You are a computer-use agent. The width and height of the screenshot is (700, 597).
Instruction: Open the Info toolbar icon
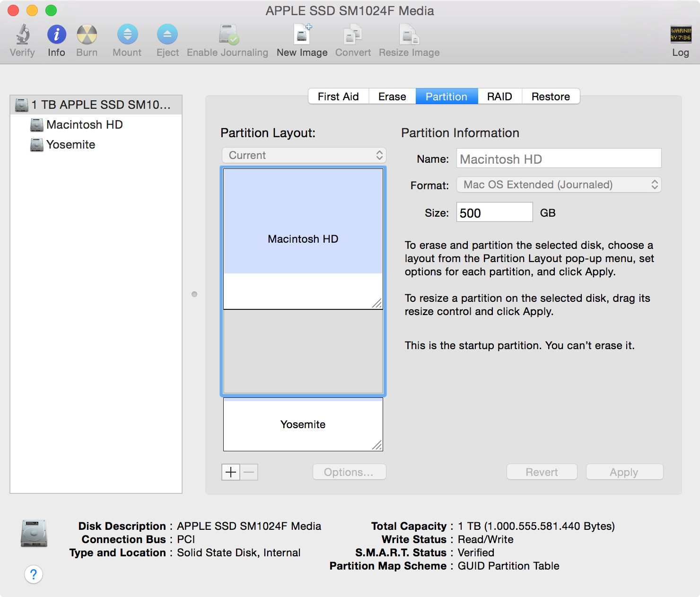tap(56, 35)
